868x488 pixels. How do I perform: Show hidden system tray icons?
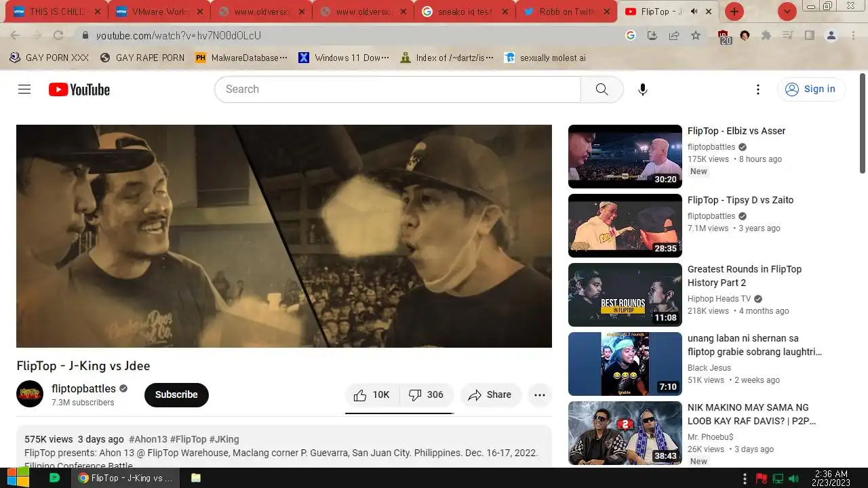(745, 479)
